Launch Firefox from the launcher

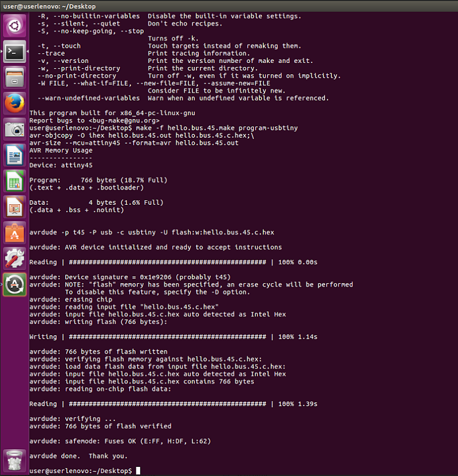coord(14,103)
